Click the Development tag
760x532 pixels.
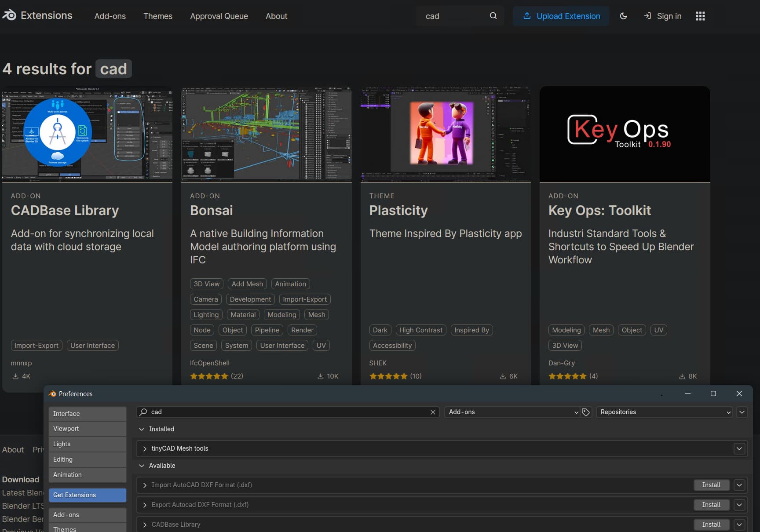click(x=250, y=299)
